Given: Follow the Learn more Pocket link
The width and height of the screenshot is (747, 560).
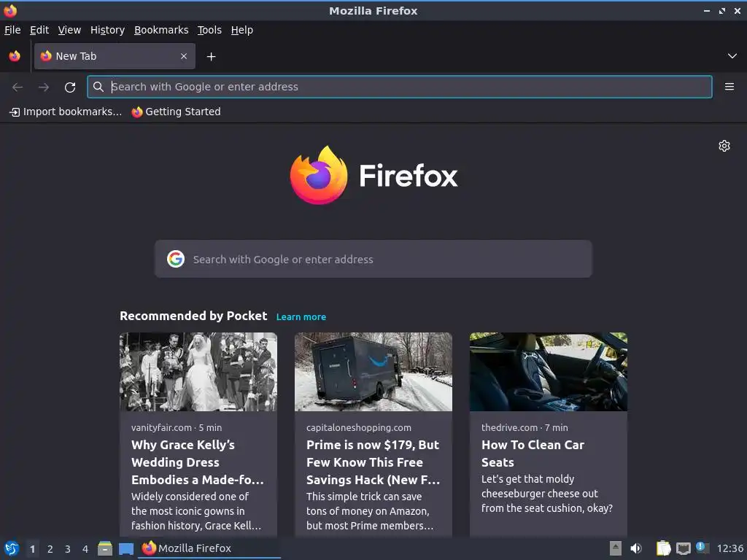Looking at the screenshot, I should point(301,317).
